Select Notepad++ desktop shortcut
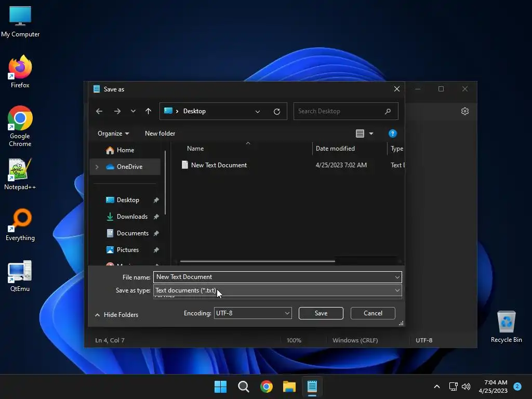The width and height of the screenshot is (532, 399). [20, 174]
